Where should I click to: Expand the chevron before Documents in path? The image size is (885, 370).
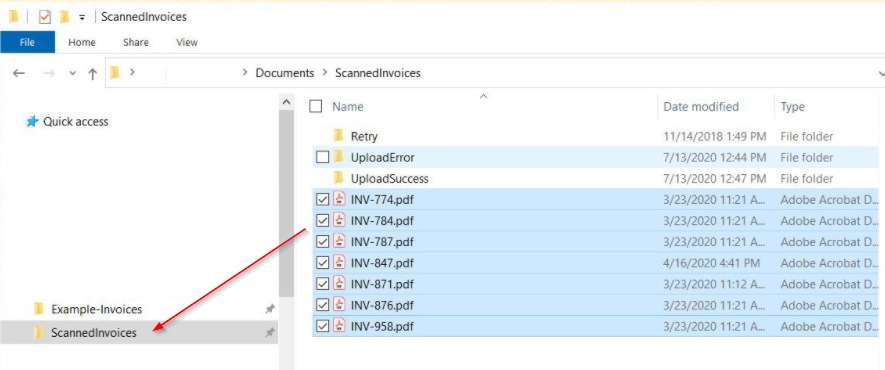[x=245, y=73]
